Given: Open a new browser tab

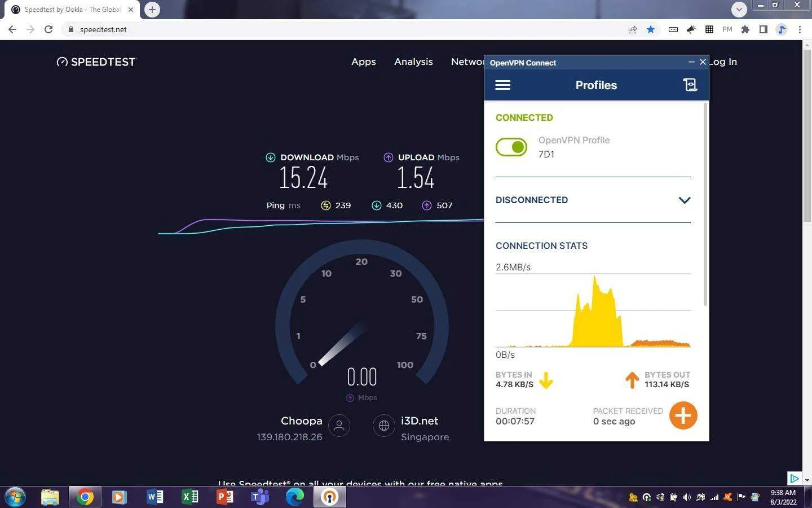Looking at the screenshot, I should pyautogui.click(x=152, y=10).
